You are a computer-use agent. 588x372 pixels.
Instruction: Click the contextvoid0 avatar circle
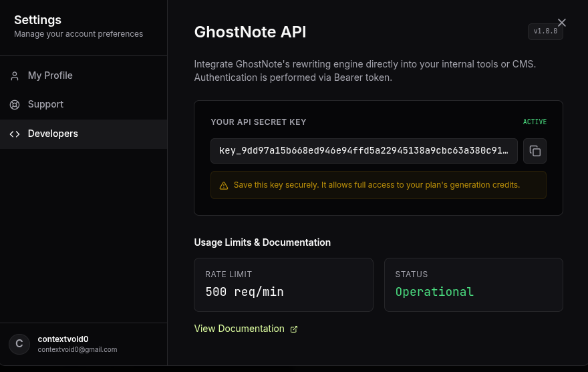tap(19, 344)
